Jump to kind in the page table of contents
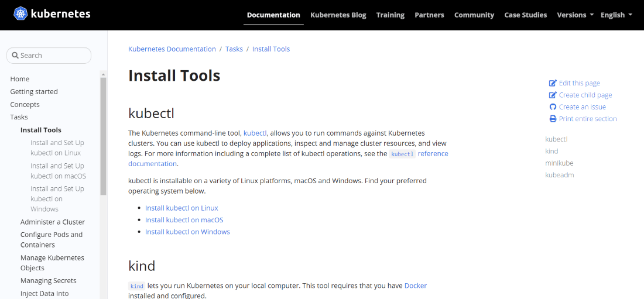The height and width of the screenshot is (299, 644). 551,151
